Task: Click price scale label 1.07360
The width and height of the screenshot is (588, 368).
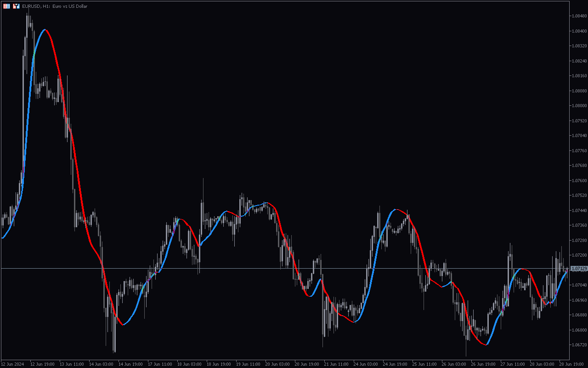Action: pyautogui.click(x=579, y=225)
